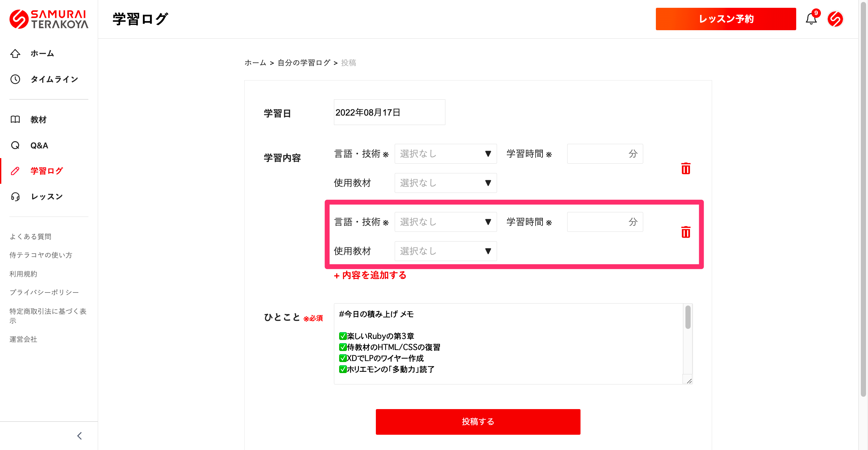Expand the second 使用教材 dropdown
The image size is (868, 450).
445,251
